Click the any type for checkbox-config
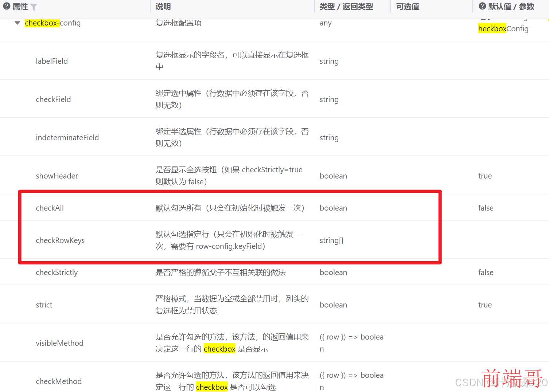 326,23
